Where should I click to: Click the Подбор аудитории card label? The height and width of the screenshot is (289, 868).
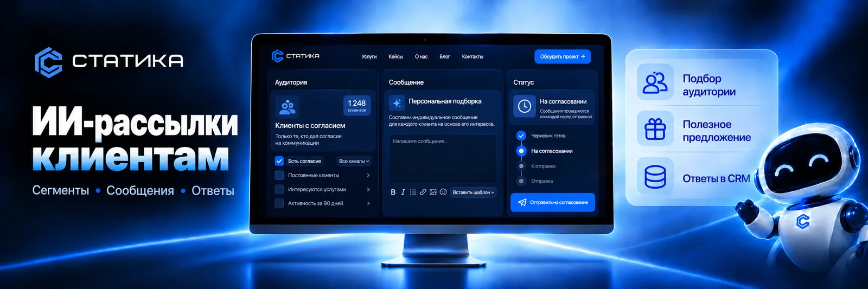click(x=709, y=85)
